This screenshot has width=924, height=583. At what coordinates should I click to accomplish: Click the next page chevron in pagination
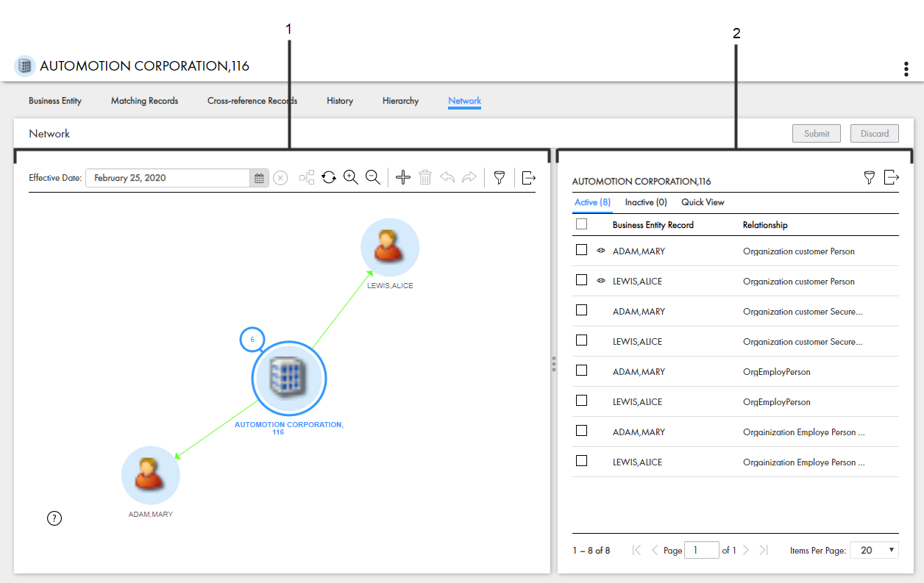coord(746,549)
